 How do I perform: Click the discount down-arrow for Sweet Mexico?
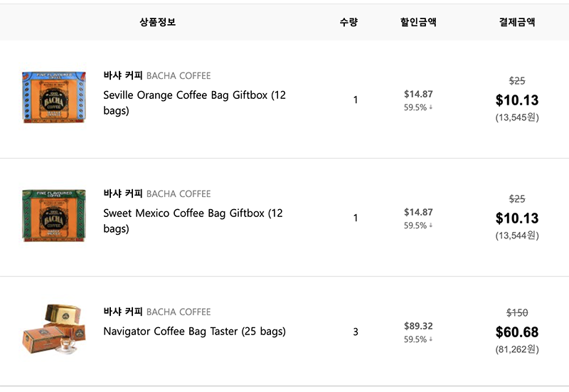pos(431,226)
